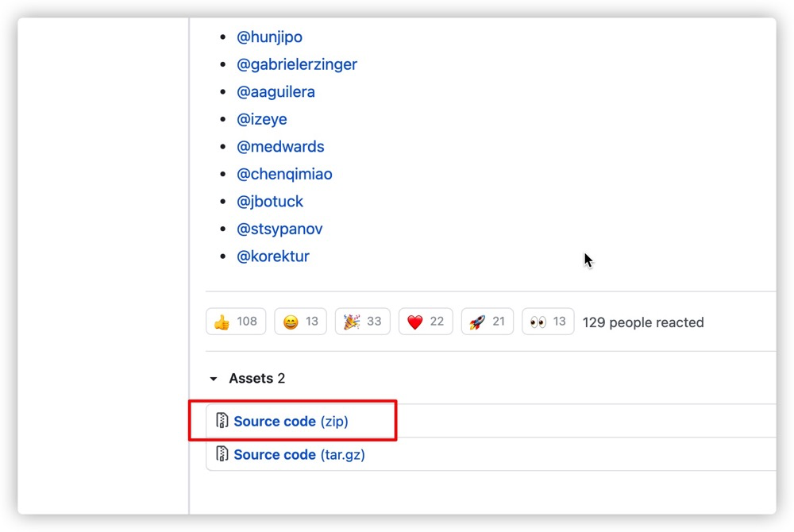
Task: Download Source code (zip)
Action: (x=291, y=421)
